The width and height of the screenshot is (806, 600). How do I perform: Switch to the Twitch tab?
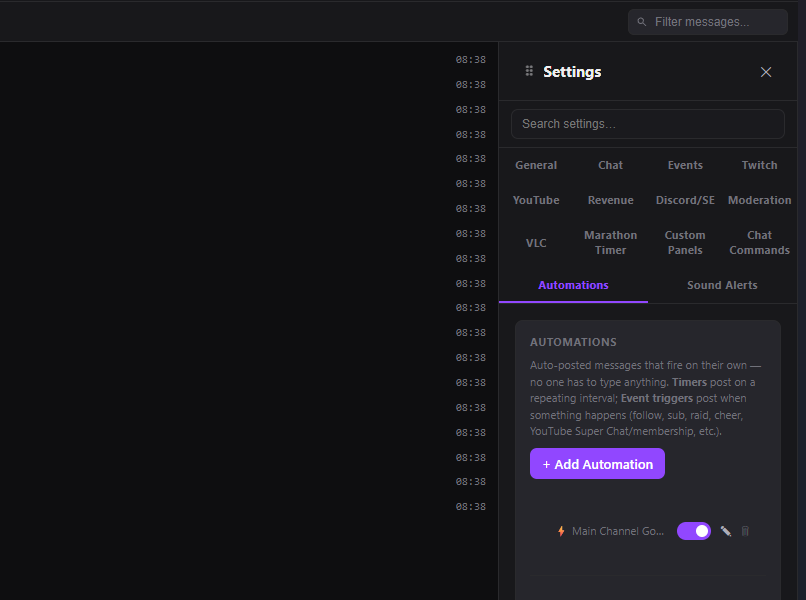pos(759,165)
